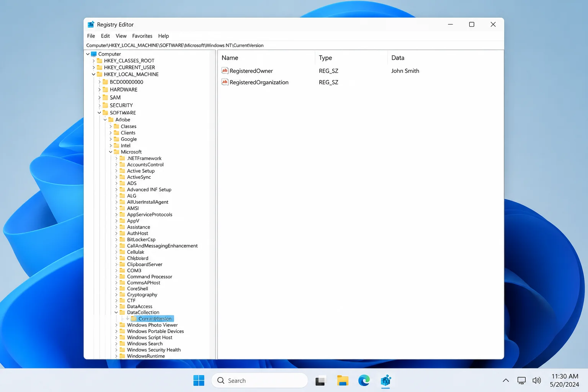Expand the Windows Photo Viewer key

click(x=116, y=325)
